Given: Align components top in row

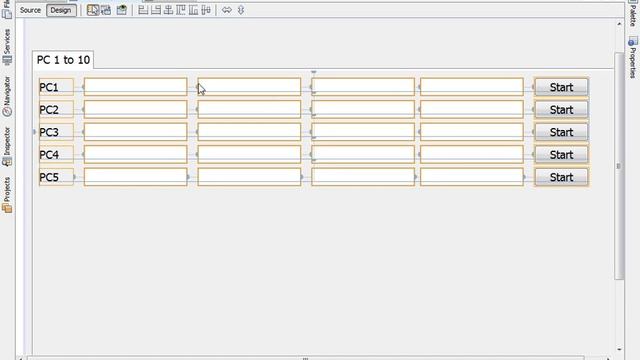Looking at the screenshot, I should pyautogui.click(x=181, y=10).
